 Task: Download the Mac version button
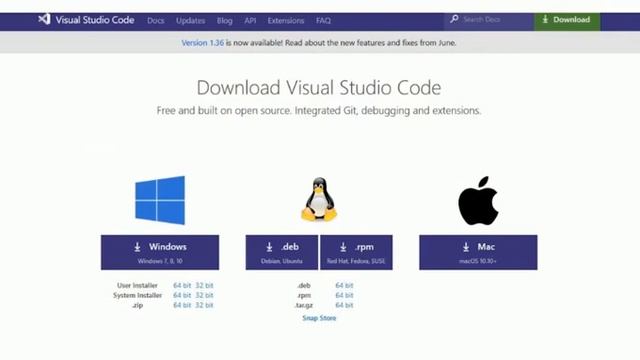pyautogui.click(x=478, y=252)
